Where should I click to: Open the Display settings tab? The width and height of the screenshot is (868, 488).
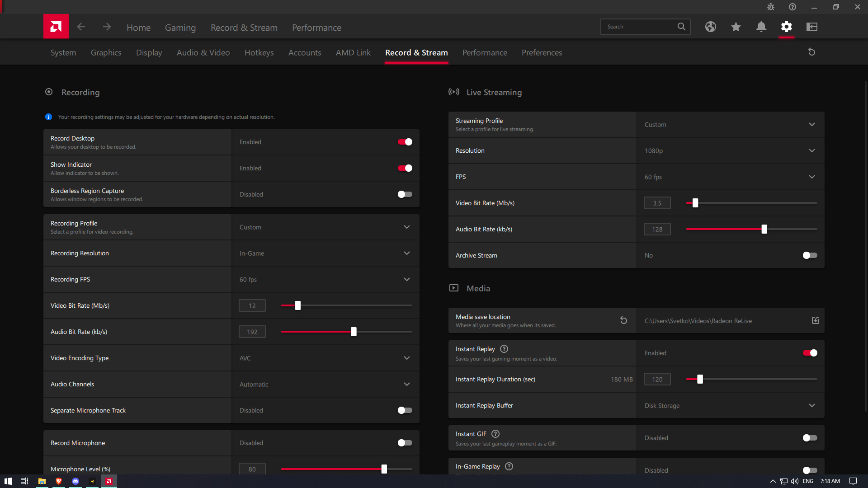pos(149,52)
